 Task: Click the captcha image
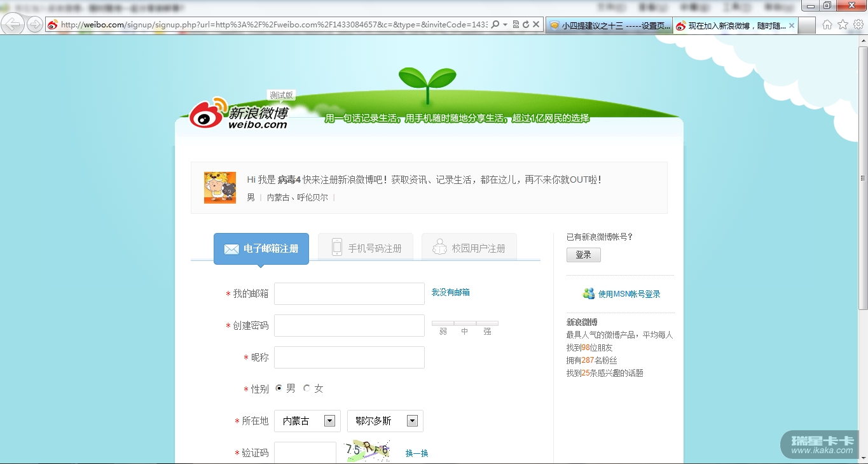click(368, 451)
